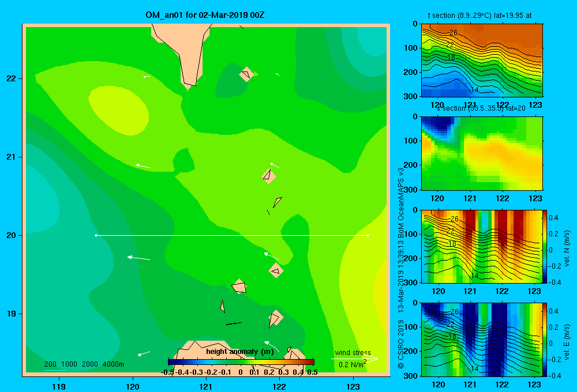Click latitude label 22 on the main map
Viewport: 577px width, 392px height.
click(x=11, y=79)
